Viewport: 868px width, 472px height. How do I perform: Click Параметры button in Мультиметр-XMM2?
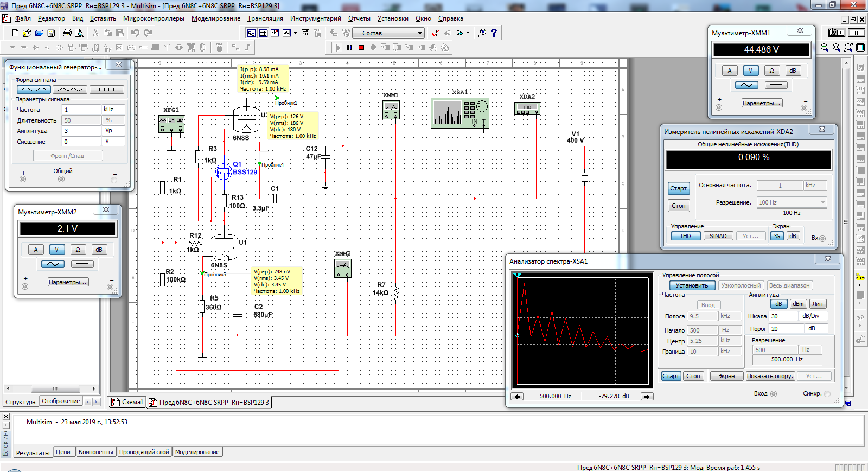coord(68,282)
